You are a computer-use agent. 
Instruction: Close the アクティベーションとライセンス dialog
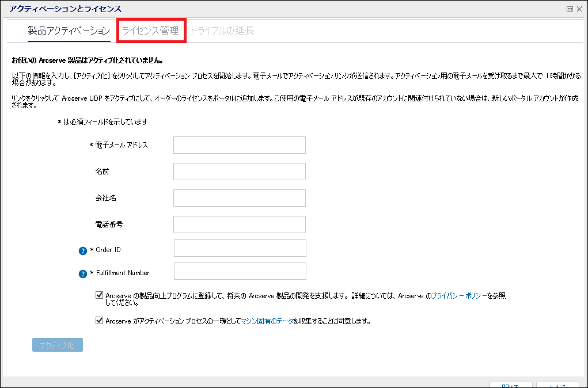click(x=579, y=9)
